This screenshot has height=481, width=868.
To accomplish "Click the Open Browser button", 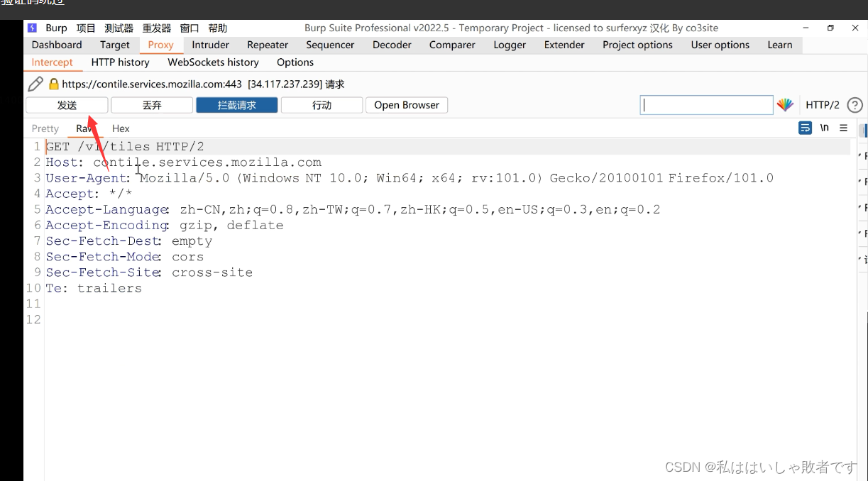I will click(407, 105).
